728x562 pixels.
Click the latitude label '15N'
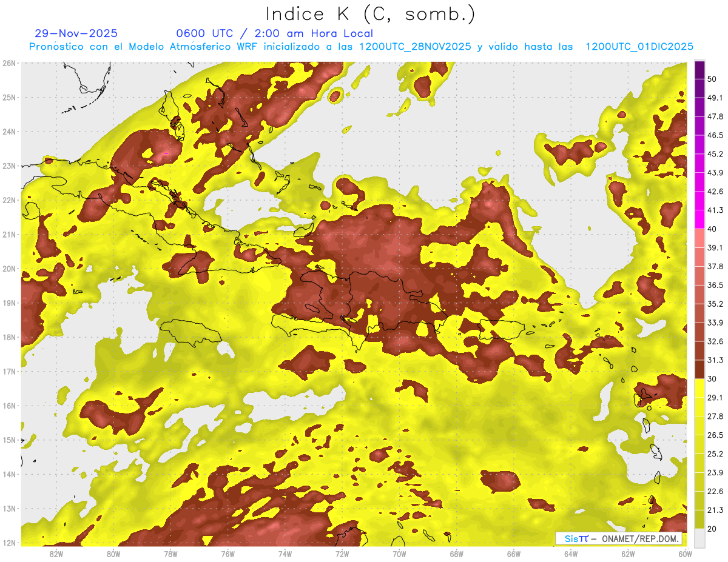[x=10, y=440]
